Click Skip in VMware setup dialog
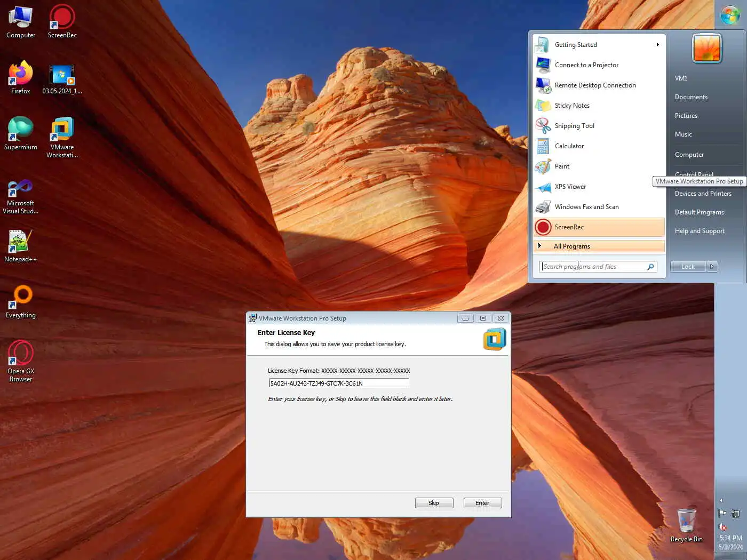This screenshot has height=560, width=747. coord(434,503)
